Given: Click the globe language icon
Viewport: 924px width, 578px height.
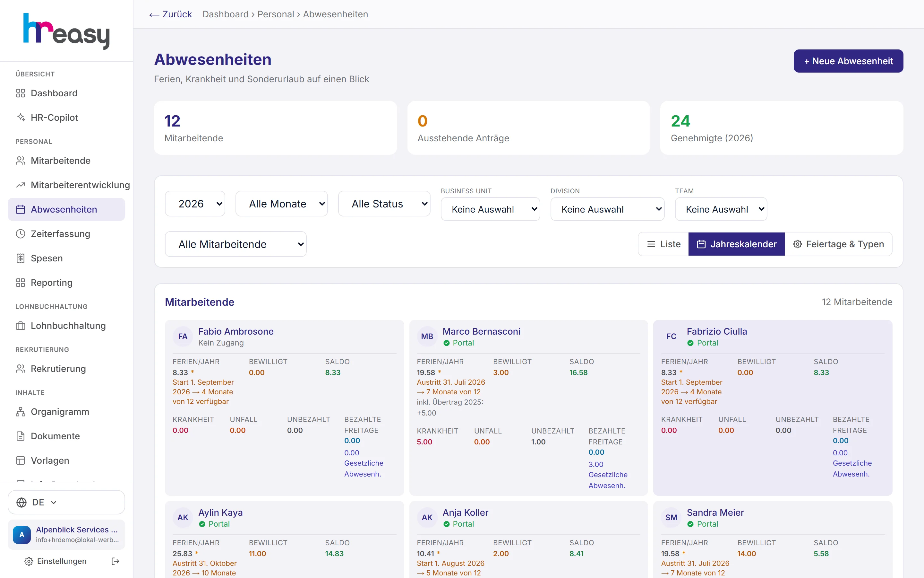Looking at the screenshot, I should (x=22, y=502).
